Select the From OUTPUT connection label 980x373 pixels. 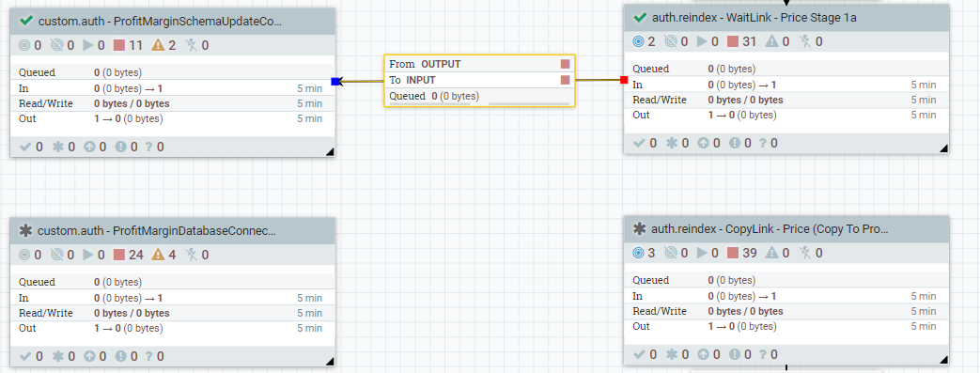tap(425, 64)
